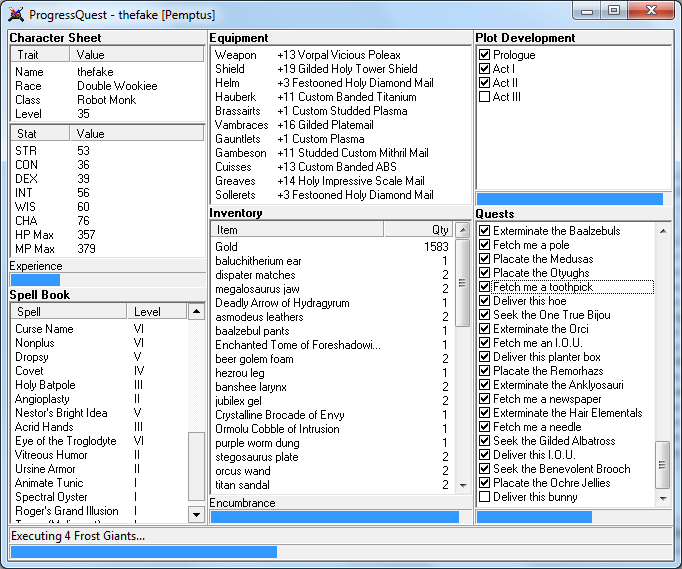Click the CHA stat row
The image size is (682, 569).
pos(107,221)
